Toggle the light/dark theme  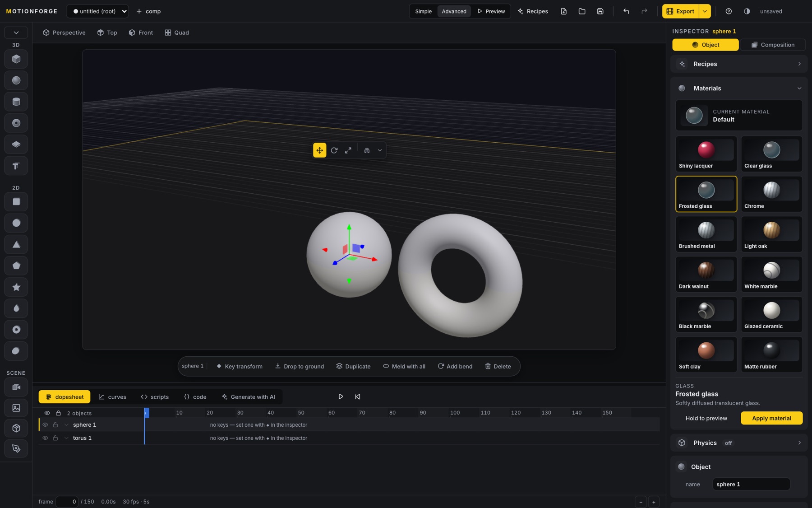point(747,11)
